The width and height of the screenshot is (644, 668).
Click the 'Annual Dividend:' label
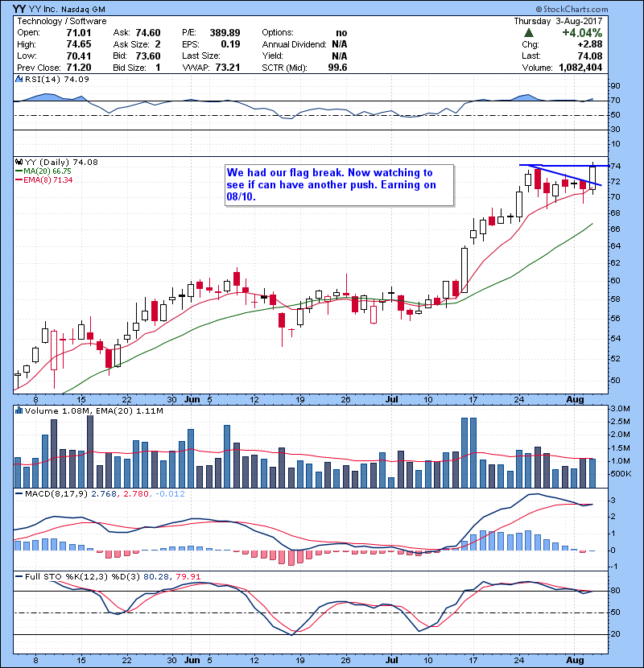(x=294, y=44)
